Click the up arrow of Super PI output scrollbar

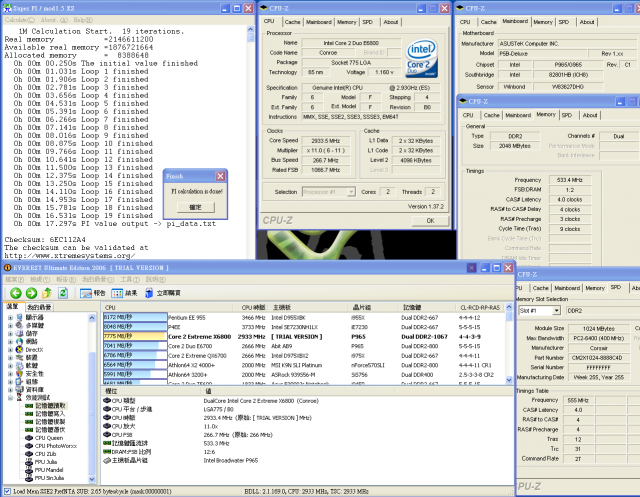click(250, 29)
